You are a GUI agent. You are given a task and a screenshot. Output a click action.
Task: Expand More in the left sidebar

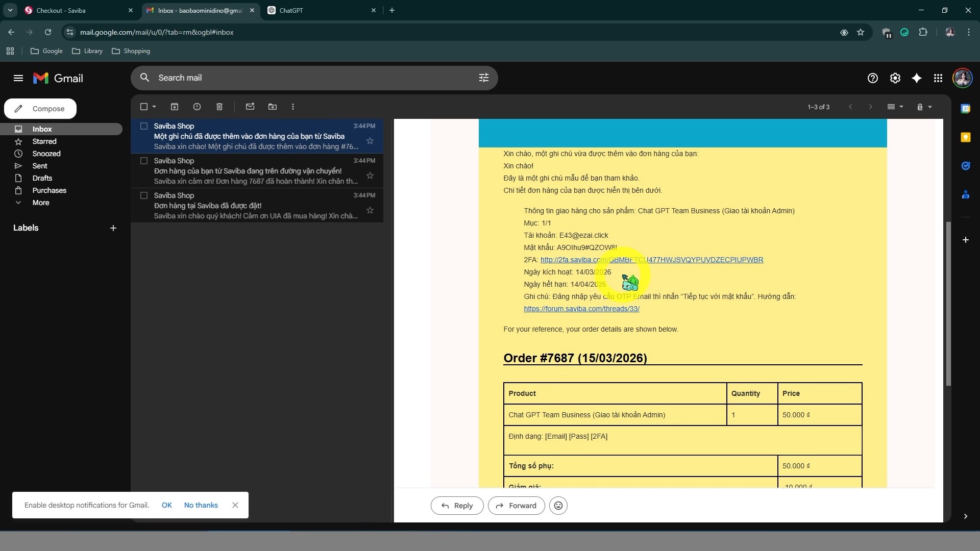point(41,203)
